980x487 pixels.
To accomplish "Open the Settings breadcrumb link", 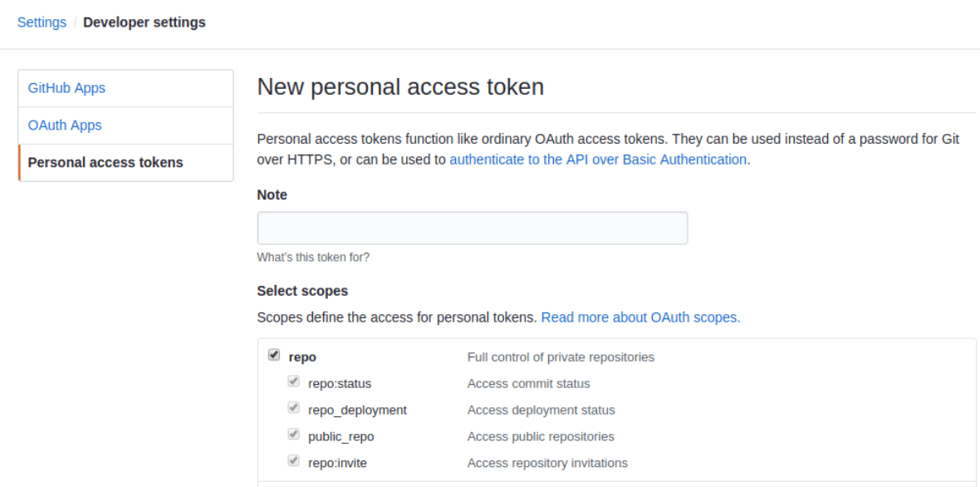I will [x=42, y=22].
